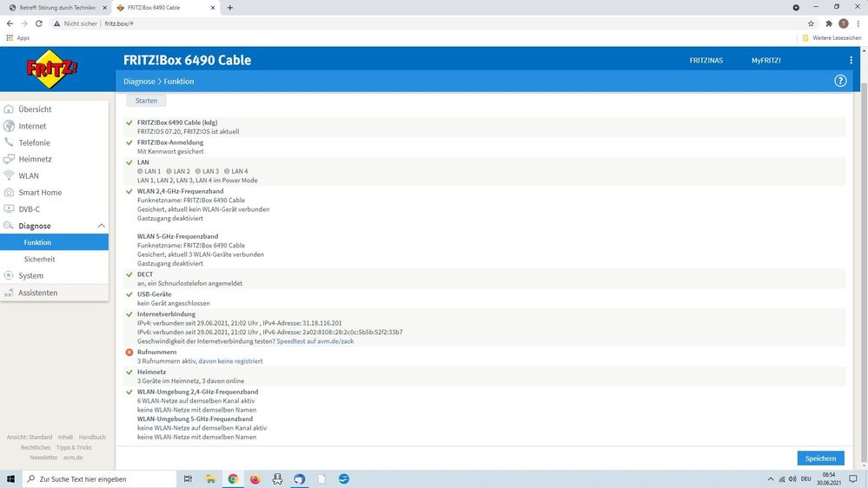Click the Telefonie phone icon
This screenshot has height=488, width=868.
click(9, 142)
